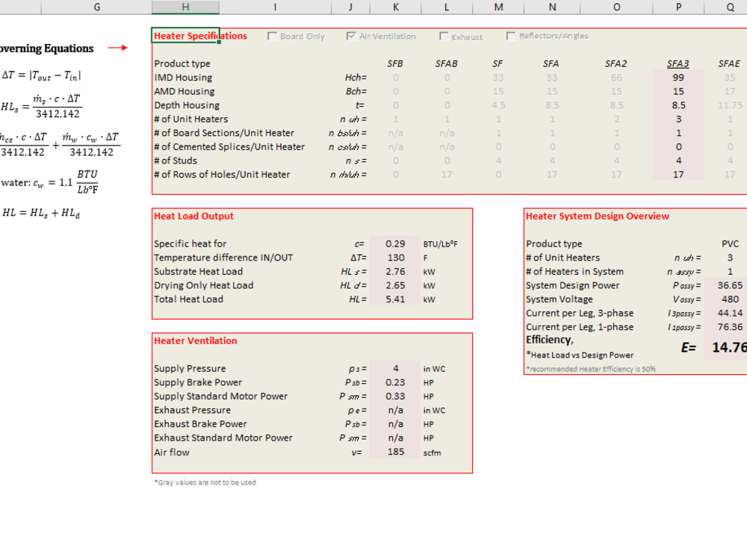
Task: Select the underlined SFA3 column heading
Action: [678, 63]
